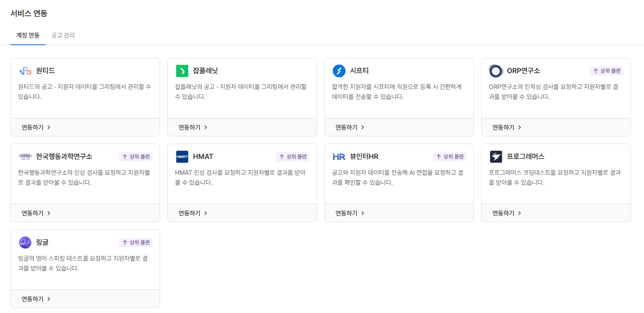The height and width of the screenshot is (313, 644).
Task: Click 연동하기 on the 잡플래닛 card
Action: point(193,127)
